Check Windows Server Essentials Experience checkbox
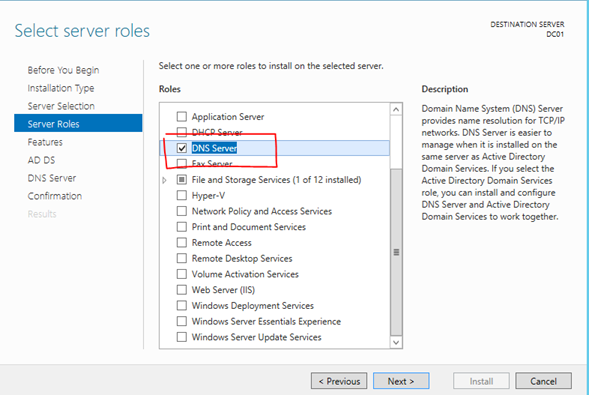Screen dimensions: 589x395 (182, 322)
